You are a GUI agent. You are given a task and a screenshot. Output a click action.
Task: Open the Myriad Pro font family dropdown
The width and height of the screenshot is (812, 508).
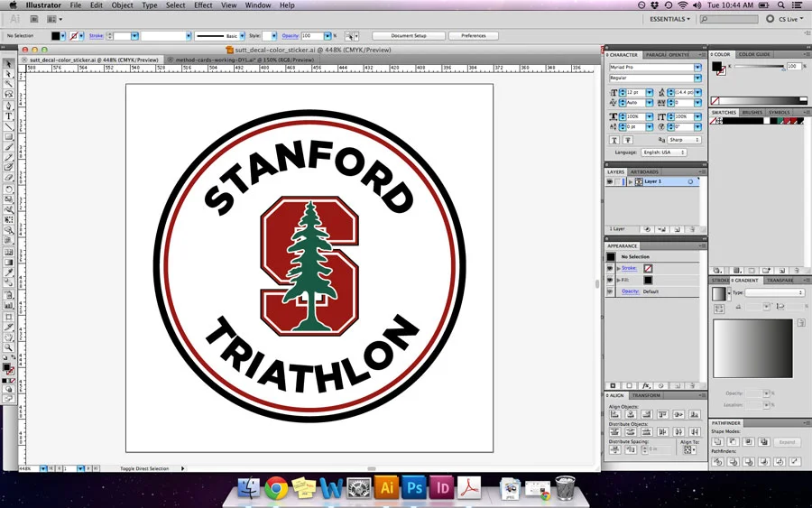click(698, 68)
